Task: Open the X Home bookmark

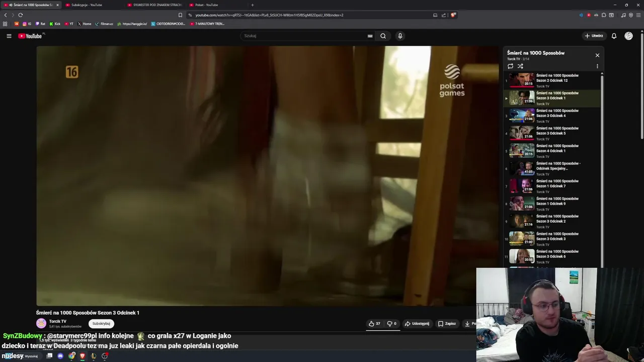Action: [85, 24]
